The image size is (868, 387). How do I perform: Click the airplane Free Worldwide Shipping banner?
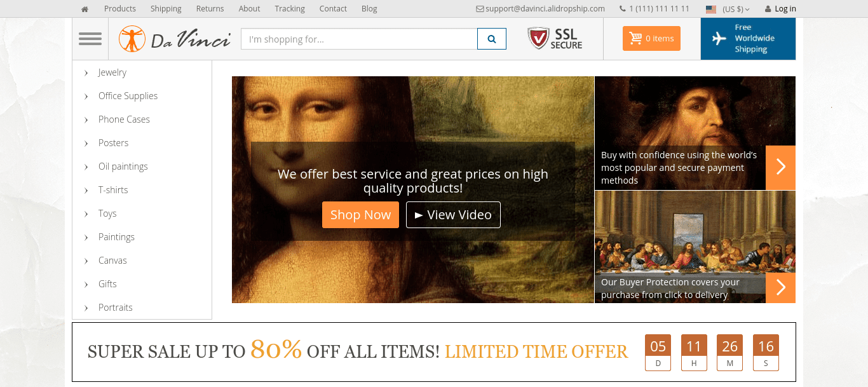tap(748, 39)
